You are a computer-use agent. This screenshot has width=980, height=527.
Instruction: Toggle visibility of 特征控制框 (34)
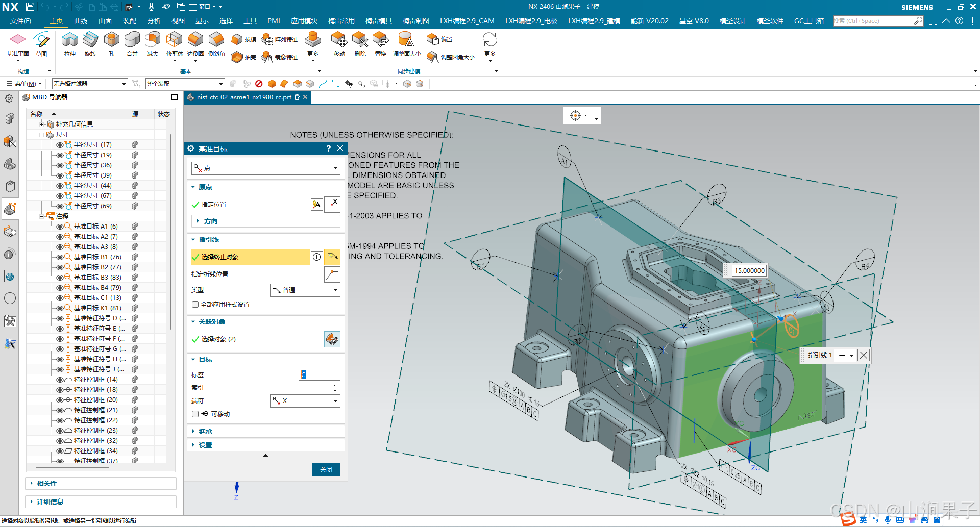tap(60, 451)
